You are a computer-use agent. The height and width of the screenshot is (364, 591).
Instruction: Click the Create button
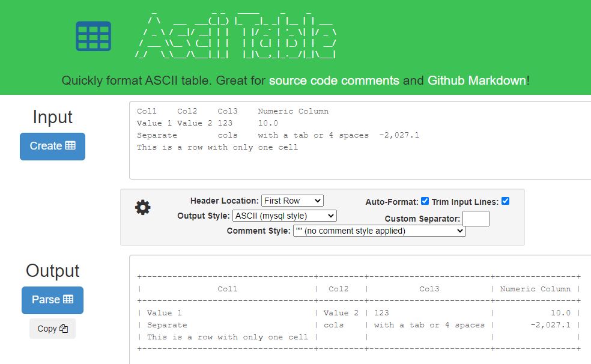[52, 146]
